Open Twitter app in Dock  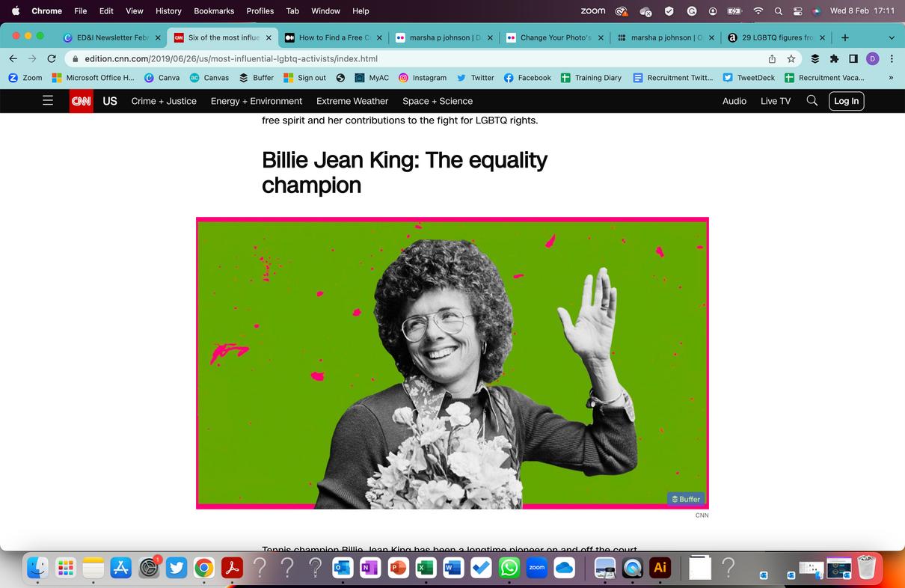[x=176, y=568]
